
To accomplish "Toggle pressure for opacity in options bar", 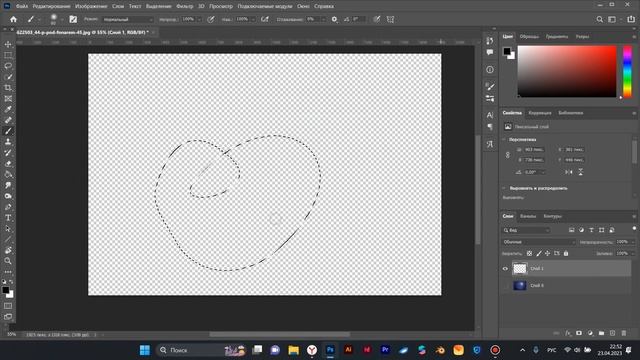I will [211, 19].
